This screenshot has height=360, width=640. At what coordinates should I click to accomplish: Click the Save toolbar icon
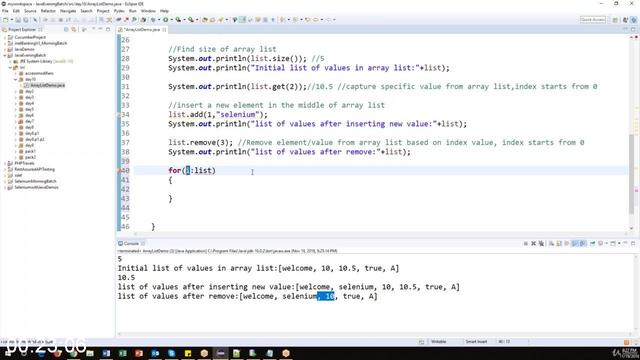18,20
